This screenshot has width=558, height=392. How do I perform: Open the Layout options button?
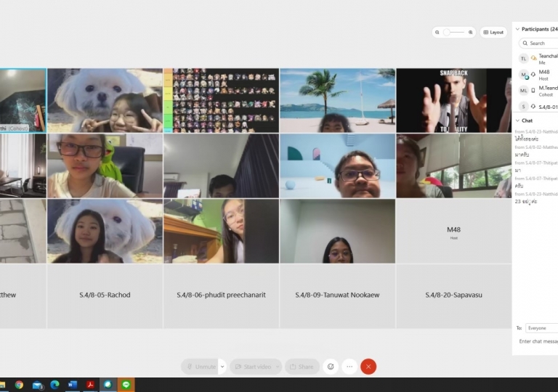point(493,33)
